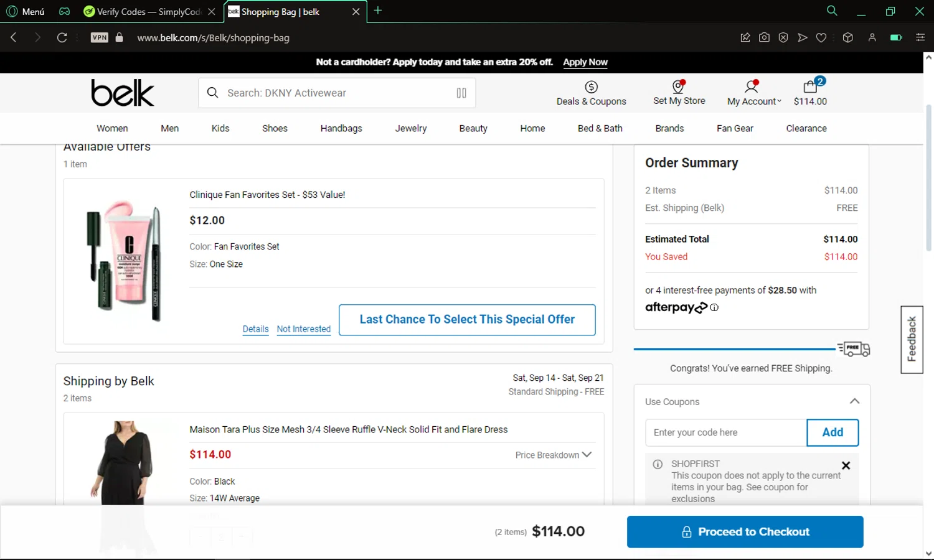Click the search magnifier icon in search box
934x560 pixels.
pyautogui.click(x=212, y=93)
